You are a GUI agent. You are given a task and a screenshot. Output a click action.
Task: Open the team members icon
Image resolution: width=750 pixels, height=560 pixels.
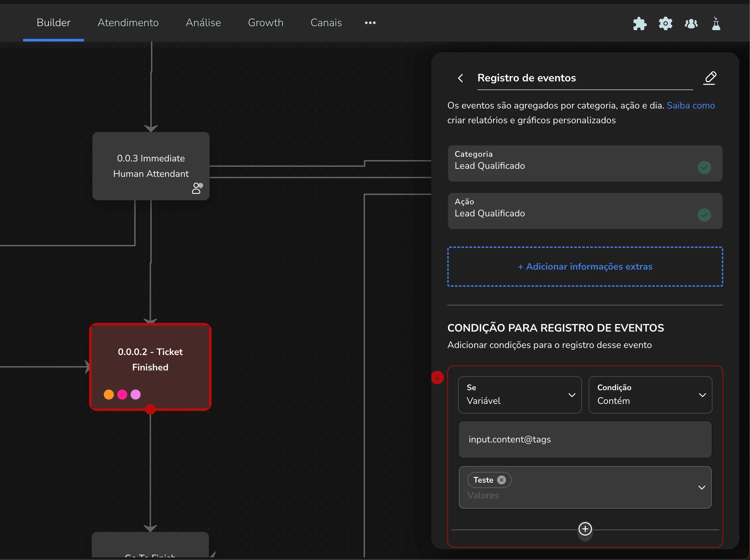691,23
